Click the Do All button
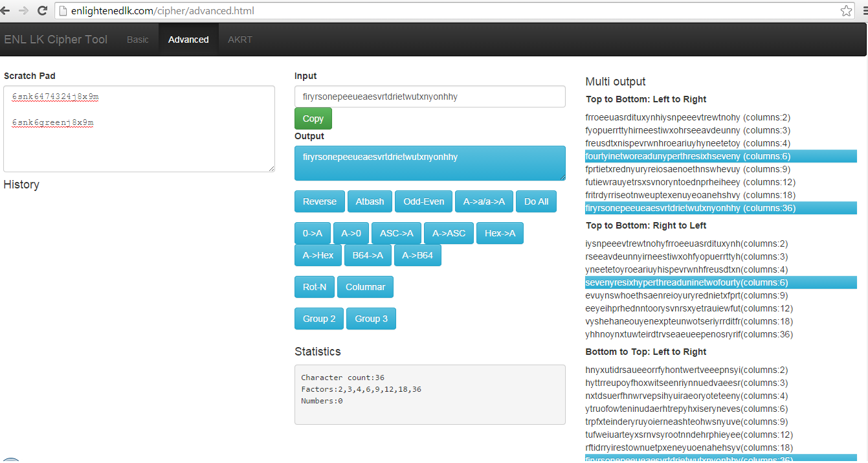 [537, 201]
